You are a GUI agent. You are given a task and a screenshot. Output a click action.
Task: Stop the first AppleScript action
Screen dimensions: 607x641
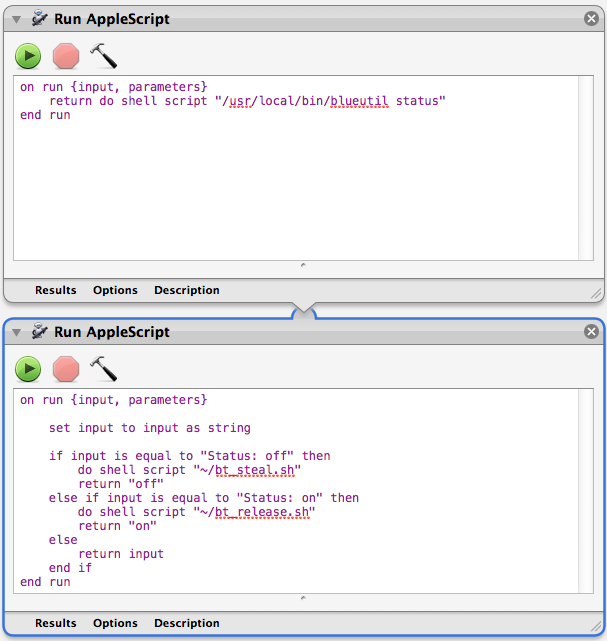pos(66,56)
